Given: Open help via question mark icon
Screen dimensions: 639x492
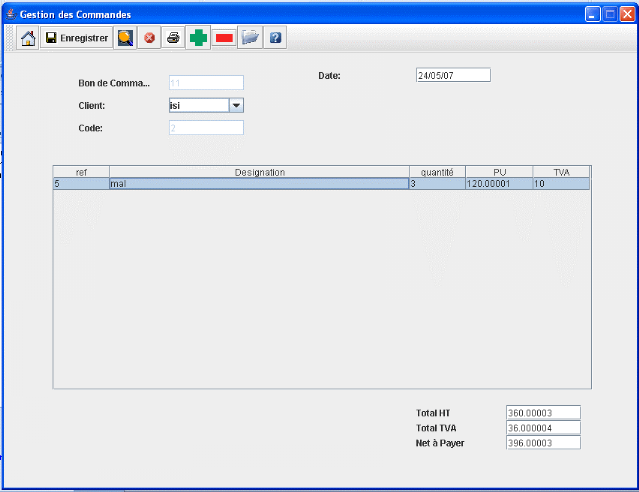Looking at the screenshot, I should [275, 38].
